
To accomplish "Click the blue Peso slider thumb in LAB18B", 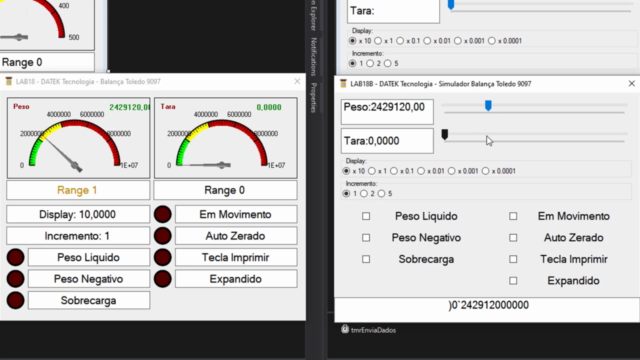I will point(488,106).
